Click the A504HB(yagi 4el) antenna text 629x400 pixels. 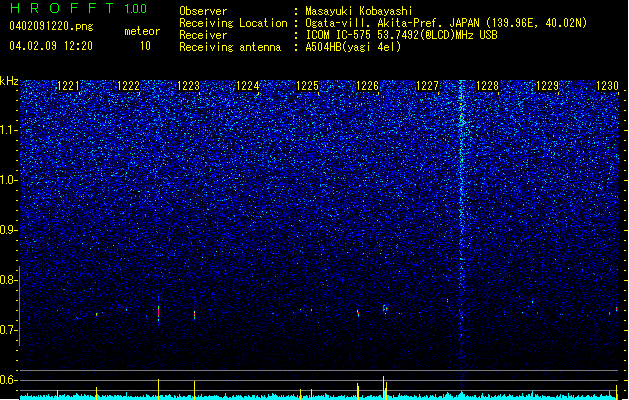[x=353, y=47]
